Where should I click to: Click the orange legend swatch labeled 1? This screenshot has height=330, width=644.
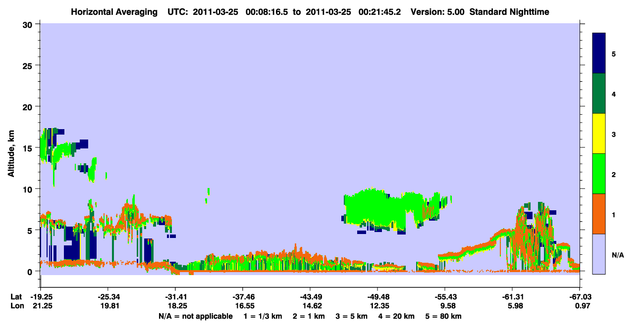599,214
